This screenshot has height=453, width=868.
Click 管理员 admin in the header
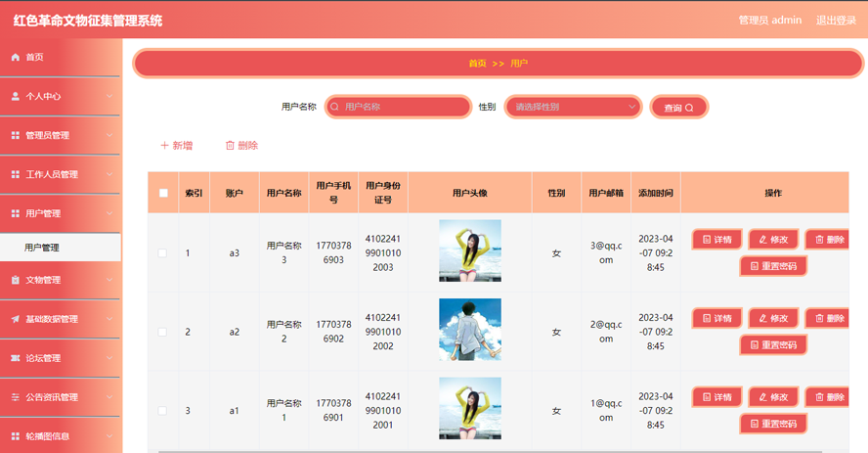point(770,21)
